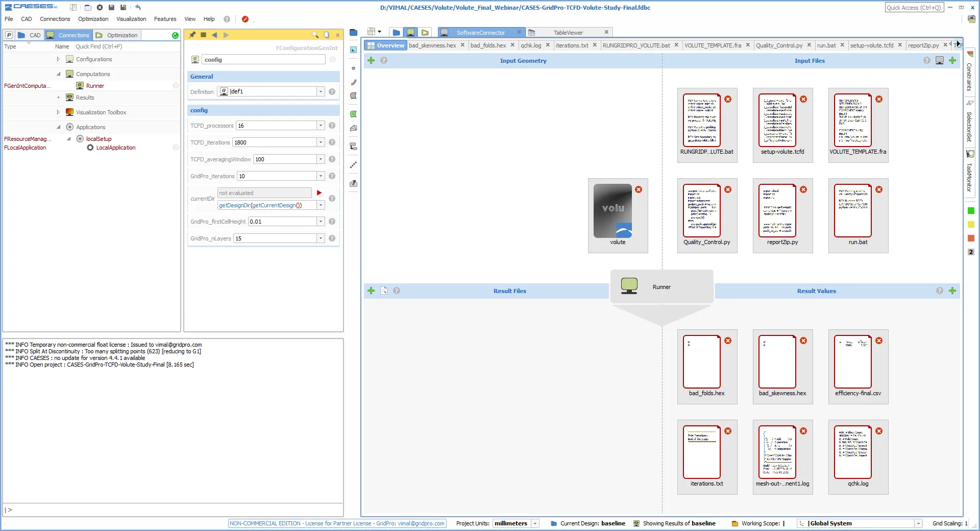Screen dimensions: 980x531
Task: Click the GridPro_firstCellHeight value field
Action: tap(282, 222)
